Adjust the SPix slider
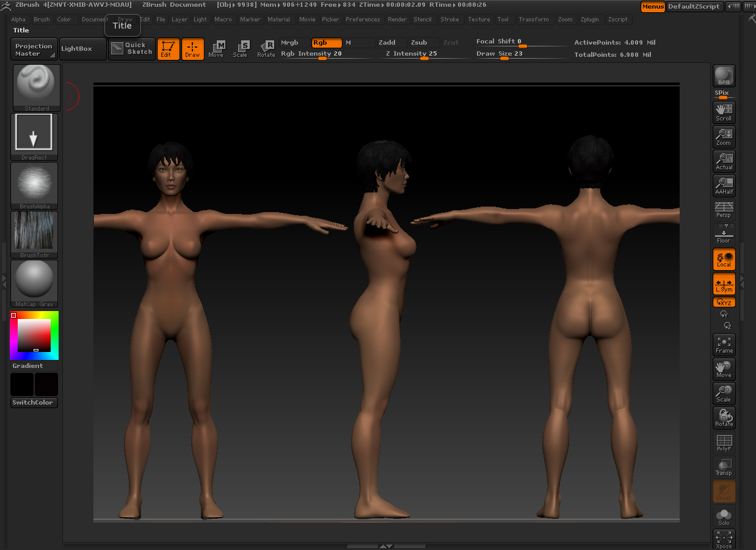 pos(724,94)
